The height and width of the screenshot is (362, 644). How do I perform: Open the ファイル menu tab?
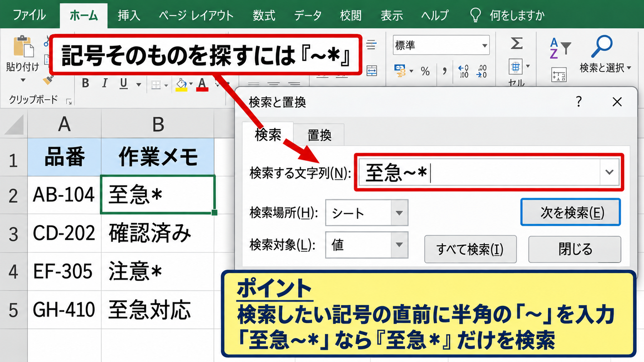(x=29, y=15)
